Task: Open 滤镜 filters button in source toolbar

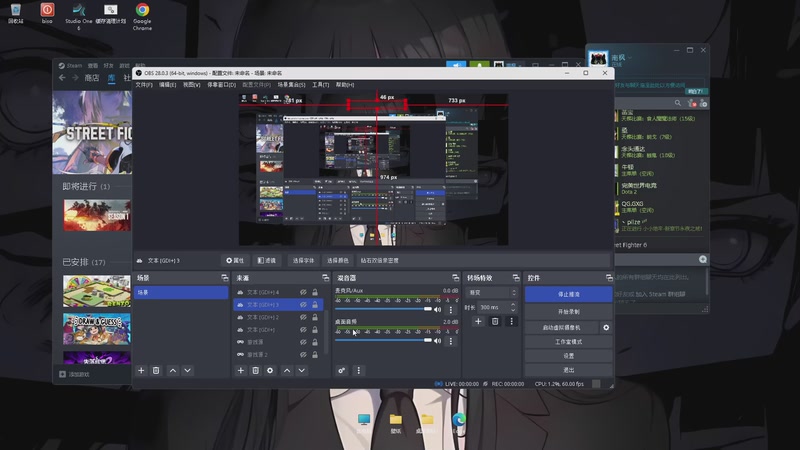Action: 267,260
